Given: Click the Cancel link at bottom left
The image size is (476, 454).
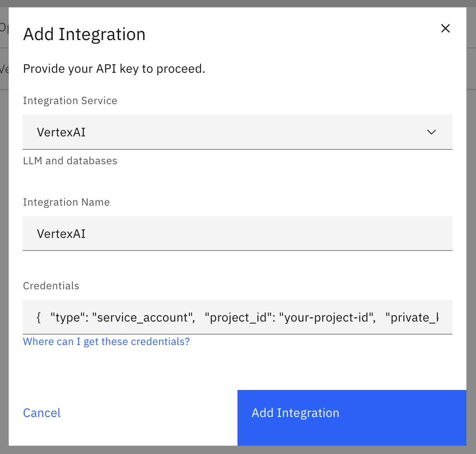Looking at the screenshot, I should click(41, 413).
